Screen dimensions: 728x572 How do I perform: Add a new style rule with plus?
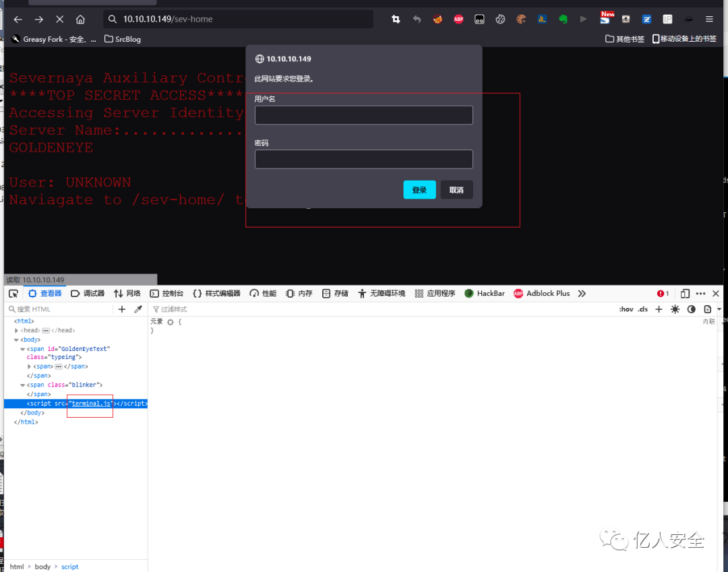point(659,309)
